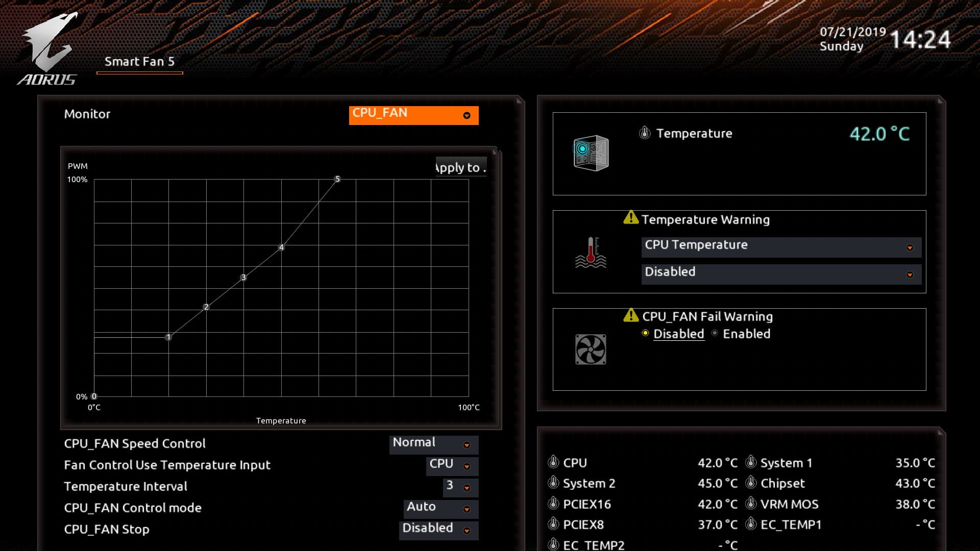Viewport: 980px width, 551px height.
Task: Click fan curve point 5 at 100% PWM
Action: click(337, 179)
